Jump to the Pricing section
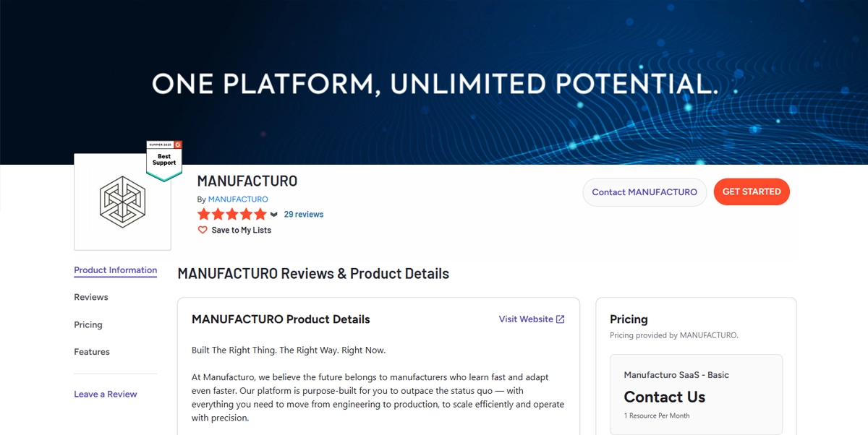The width and height of the screenshot is (868, 435). pos(88,324)
